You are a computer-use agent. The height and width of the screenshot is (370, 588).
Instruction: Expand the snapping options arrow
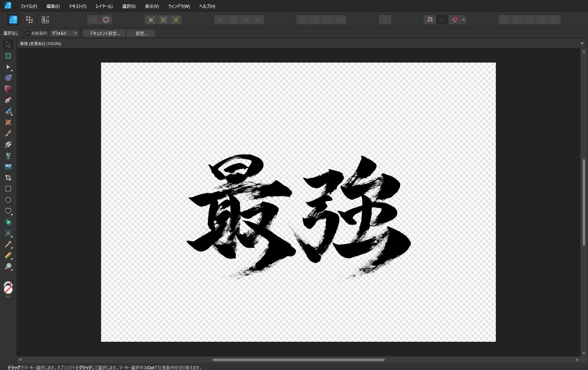pos(463,20)
